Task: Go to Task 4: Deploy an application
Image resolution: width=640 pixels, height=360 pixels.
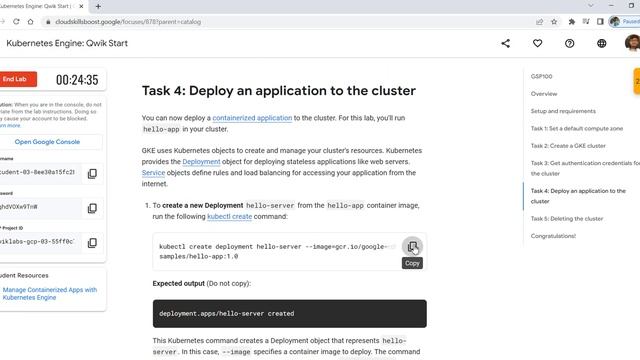Action: click(x=578, y=196)
